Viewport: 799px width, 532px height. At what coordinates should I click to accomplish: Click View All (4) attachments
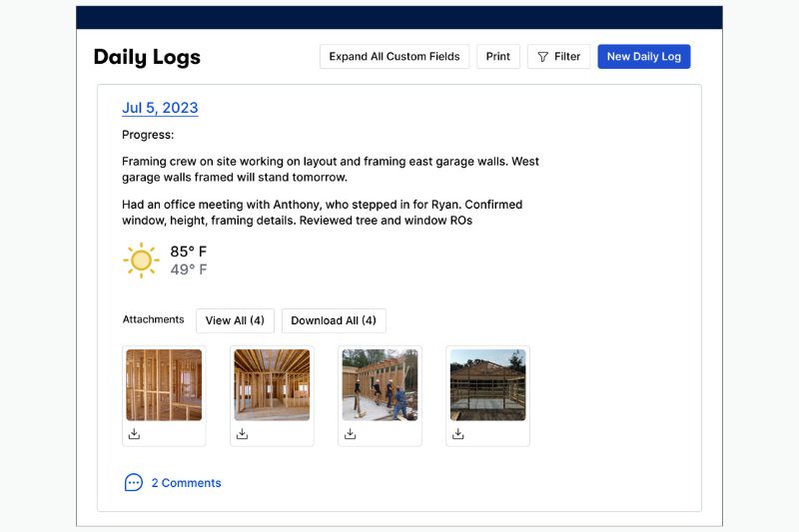point(235,320)
